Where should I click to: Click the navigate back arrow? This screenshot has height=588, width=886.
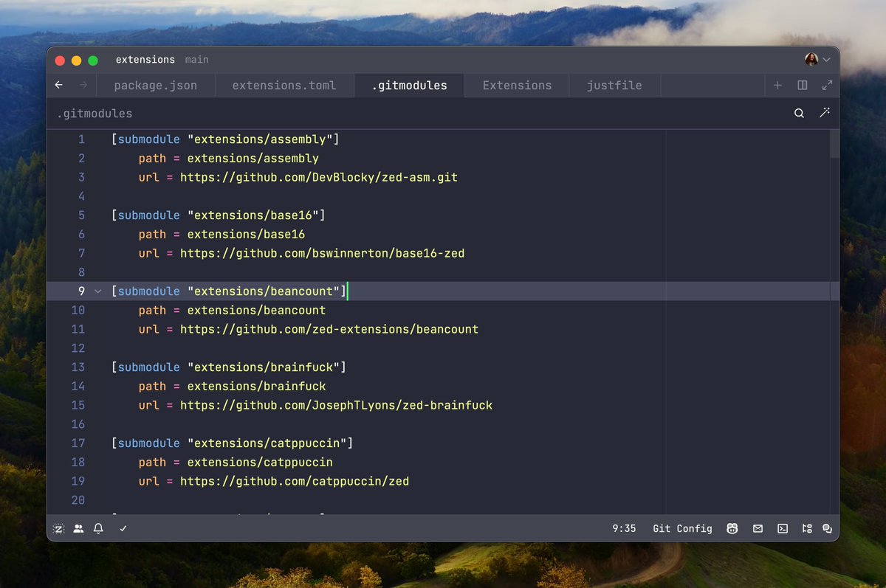pyautogui.click(x=58, y=85)
